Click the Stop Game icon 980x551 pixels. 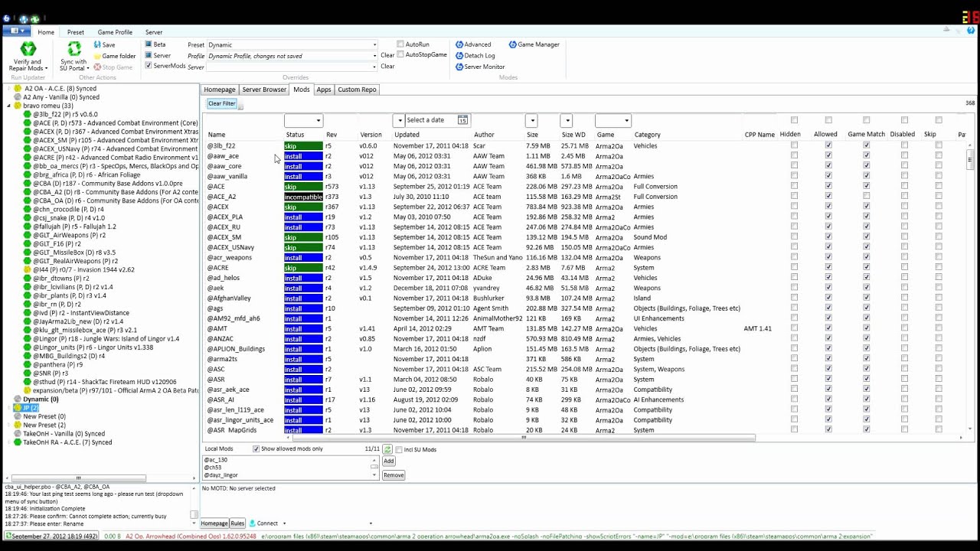coord(98,67)
